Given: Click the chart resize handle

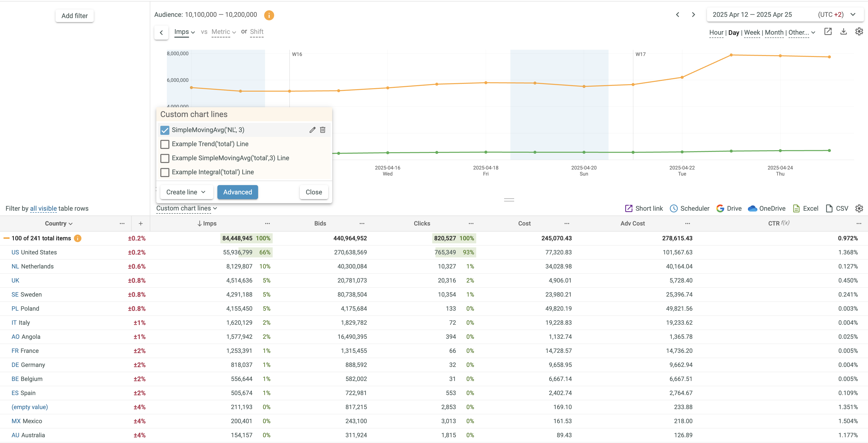Looking at the screenshot, I should 509,200.
